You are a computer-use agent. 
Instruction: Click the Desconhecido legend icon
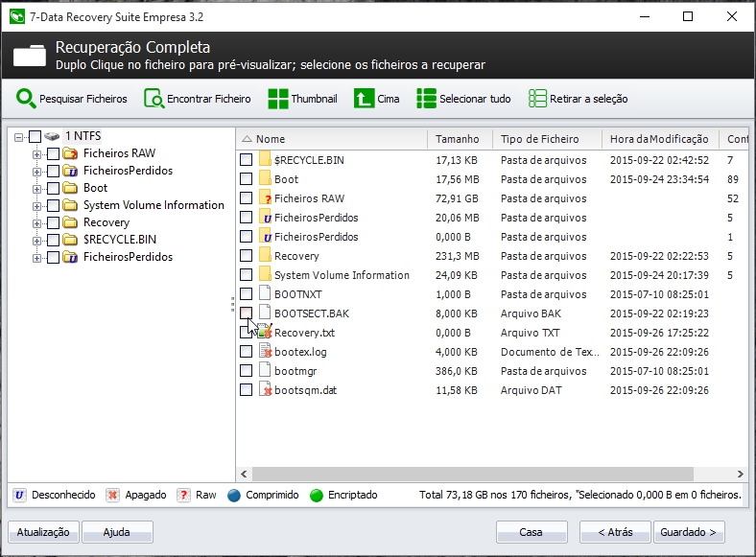20,496
